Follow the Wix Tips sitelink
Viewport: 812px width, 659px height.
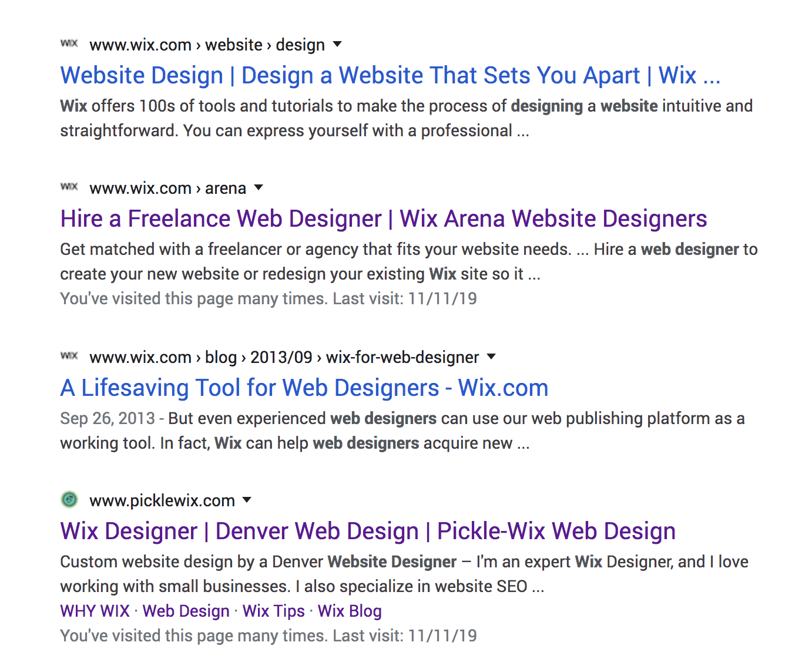click(274, 611)
